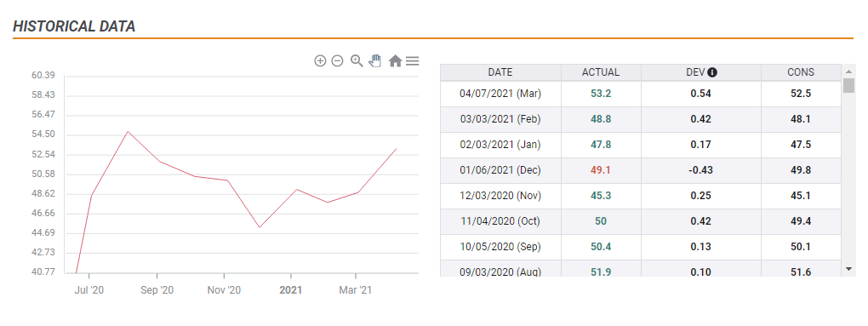
Task: Click consensus value 45.1
Action: tap(801, 196)
